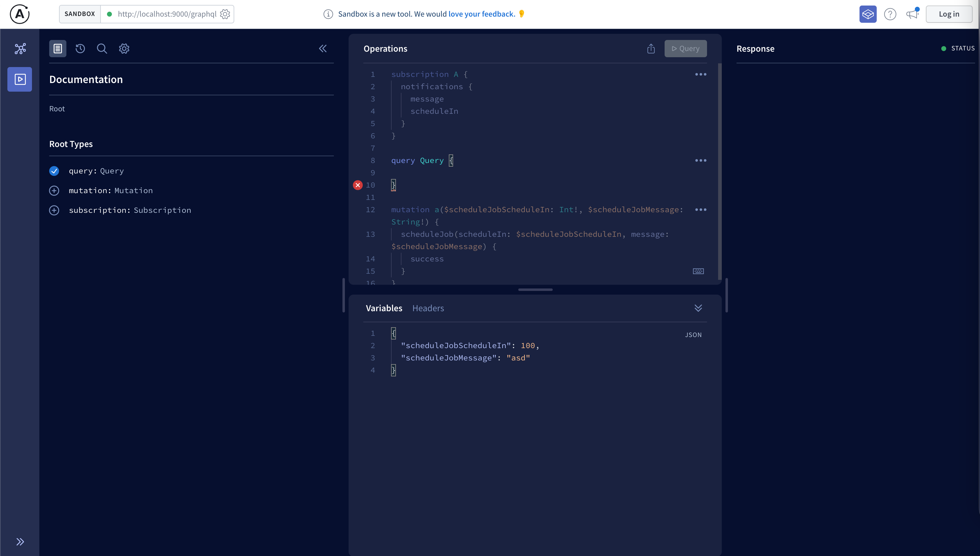Open the options menu for subscription A
The image size is (980, 556).
click(x=701, y=74)
